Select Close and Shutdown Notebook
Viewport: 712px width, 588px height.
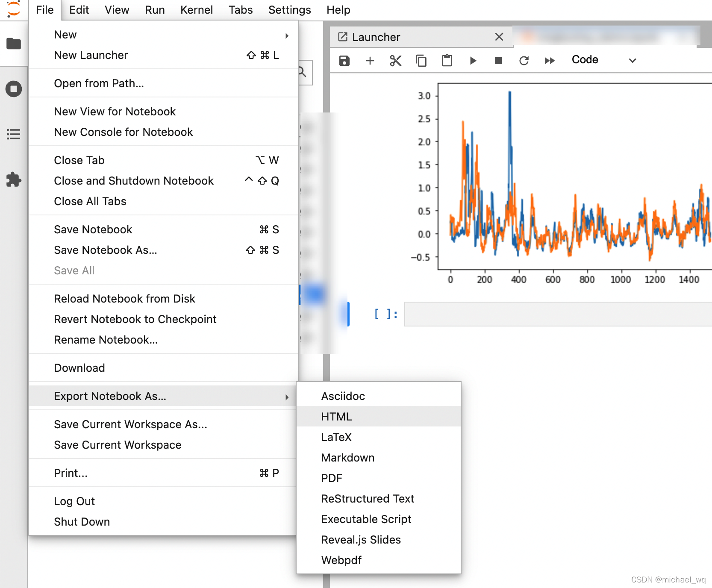(x=163, y=181)
